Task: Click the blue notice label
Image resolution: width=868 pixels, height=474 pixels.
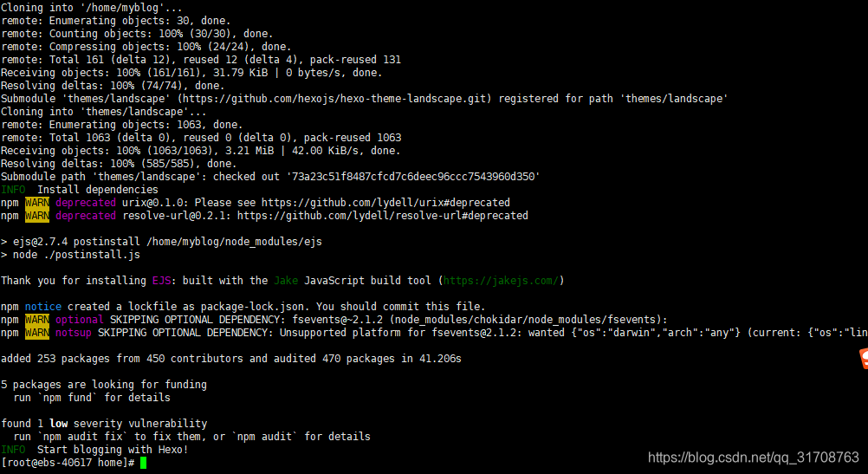Action: pyautogui.click(x=43, y=307)
